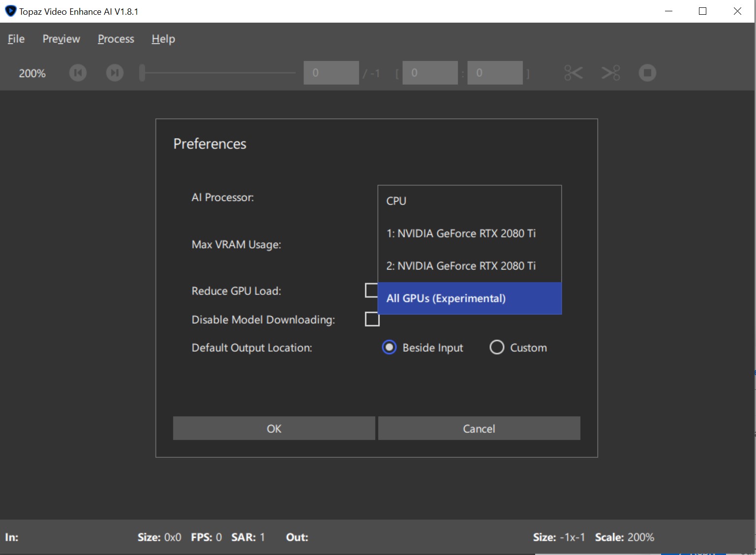Screen dimensions: 756x555
Task: Enable the Reduce GPU Load checkbox
Action: tap(370, 291)
